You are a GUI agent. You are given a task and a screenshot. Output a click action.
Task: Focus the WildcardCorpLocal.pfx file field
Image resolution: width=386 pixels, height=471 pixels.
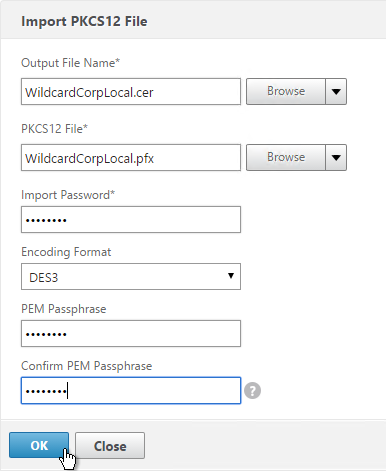tap(131, 158)
